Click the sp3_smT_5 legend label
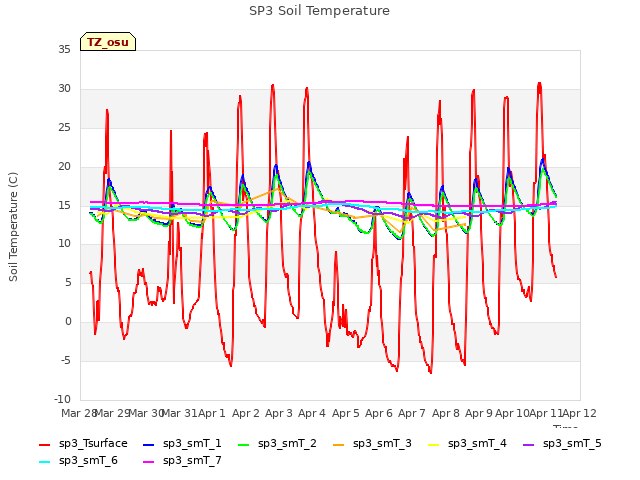640x480 pixels. click(572, 444)
